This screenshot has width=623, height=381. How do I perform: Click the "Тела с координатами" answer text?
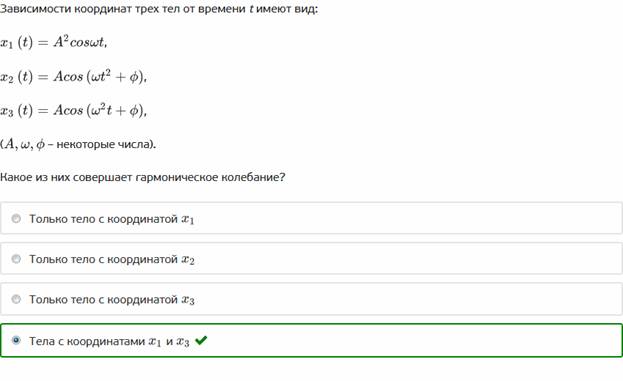pyautogui.click(x=87, y=341)
